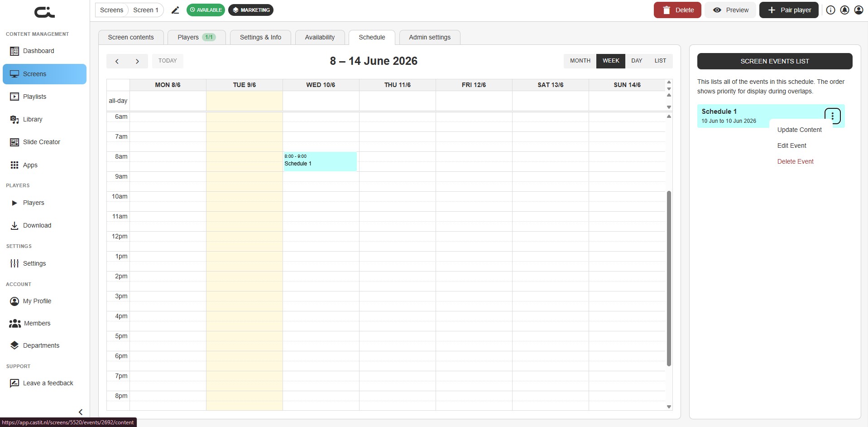
Task: Select the Schedule tab
Action: [372, 37]
